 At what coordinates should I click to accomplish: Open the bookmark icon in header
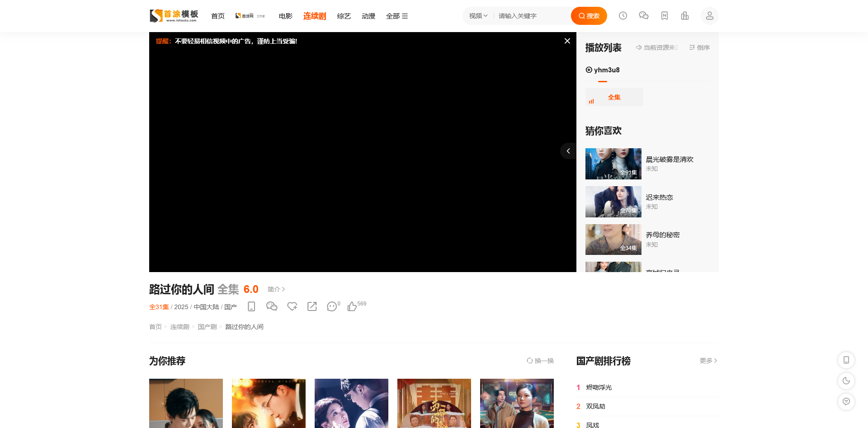(664, 16)
